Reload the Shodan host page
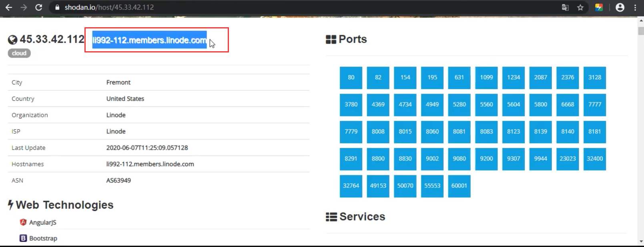This screenshot has height=247, width=644. click(x=38, y=7)
